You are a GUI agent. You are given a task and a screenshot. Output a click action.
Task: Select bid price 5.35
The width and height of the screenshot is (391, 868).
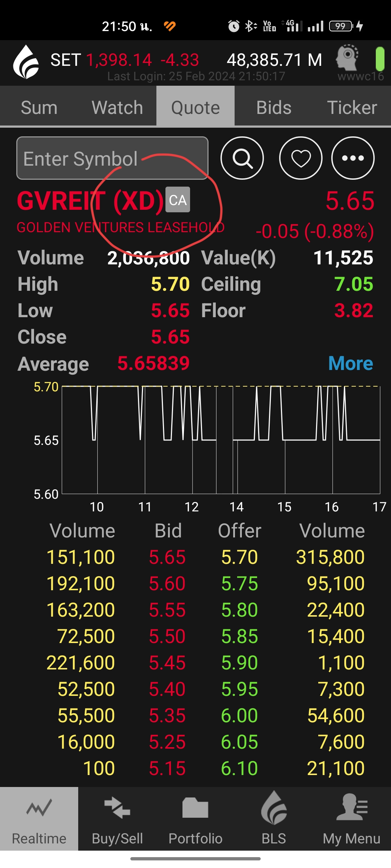[x=167, y=715]
